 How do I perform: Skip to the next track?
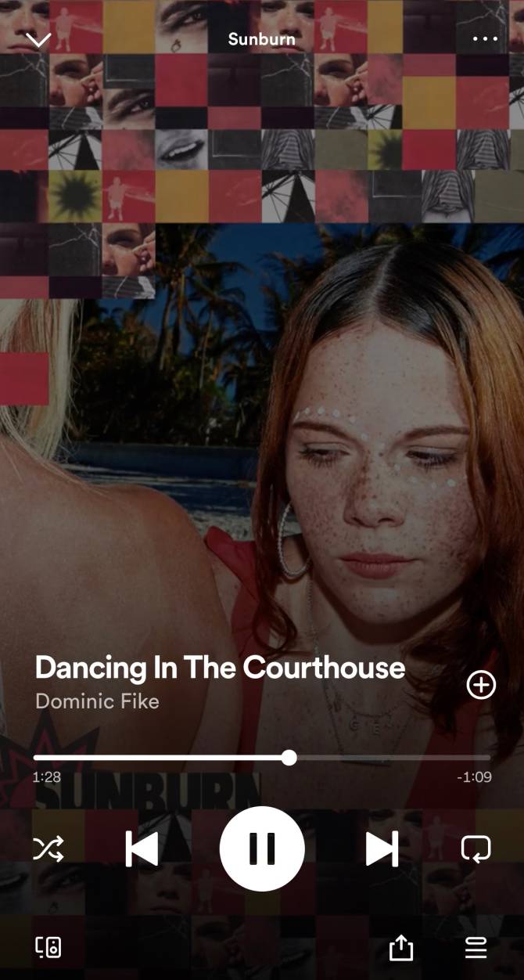point(382,848)
